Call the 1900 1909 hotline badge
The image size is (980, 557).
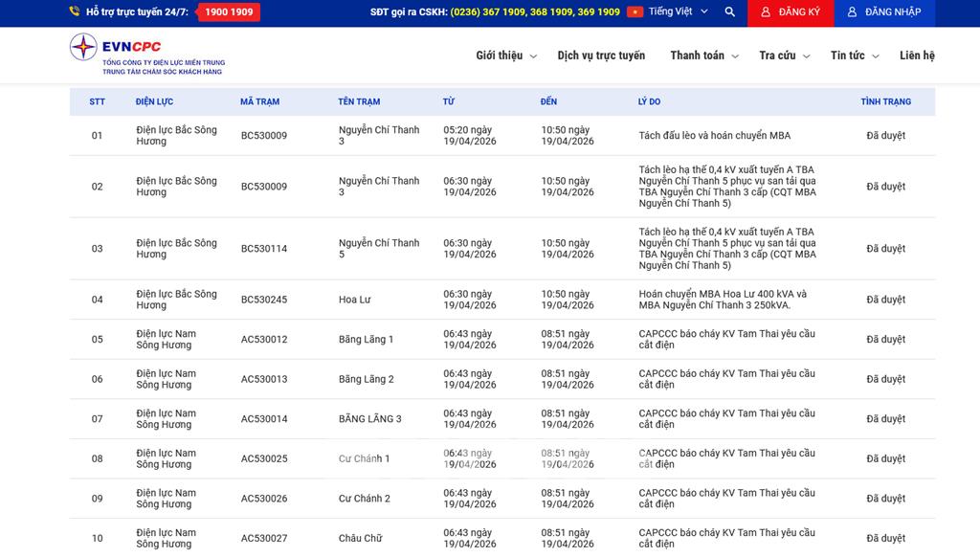click(x=229, y=12)
